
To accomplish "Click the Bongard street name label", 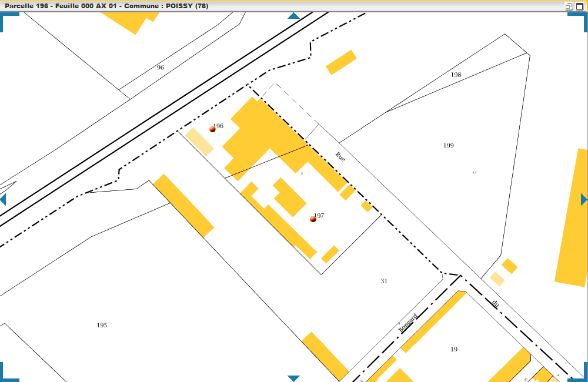I will [x=408, y=323].
